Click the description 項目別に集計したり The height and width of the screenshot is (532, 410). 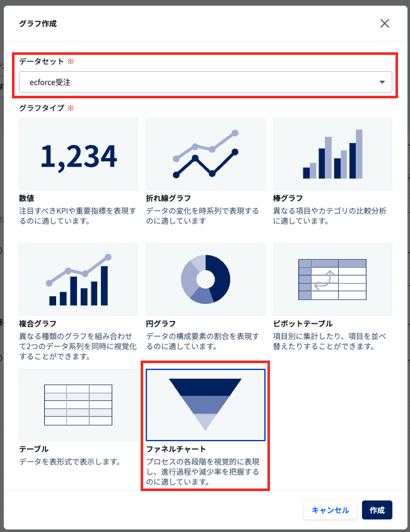(329, 341)
